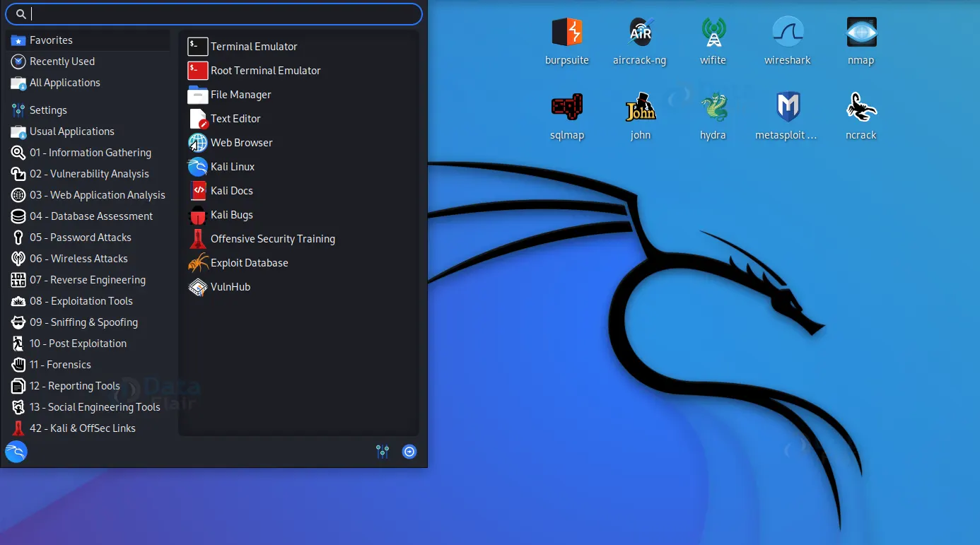Open the VulnHub link label
Screen dimensions: 980x545
tap(231, 287)
